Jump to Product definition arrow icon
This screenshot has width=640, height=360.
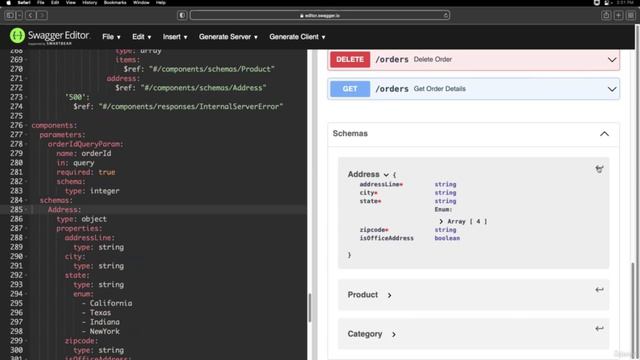[599, 290]
